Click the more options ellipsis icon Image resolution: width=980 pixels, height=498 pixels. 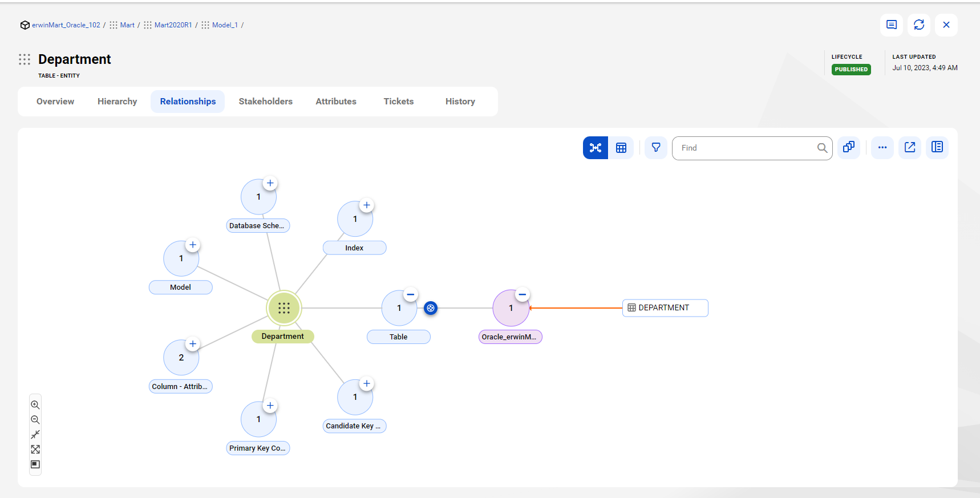tap(882, 148)
